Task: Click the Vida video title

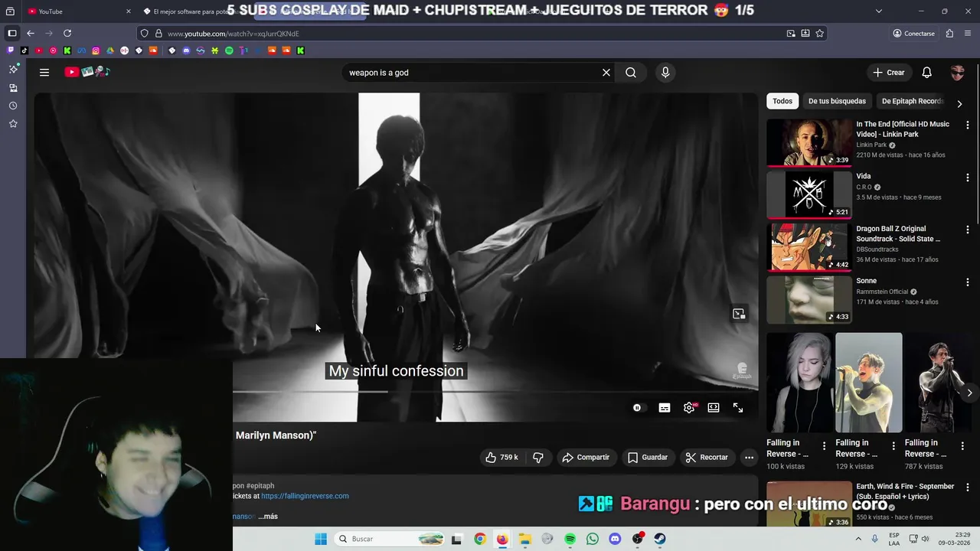Action: [864, 177]
